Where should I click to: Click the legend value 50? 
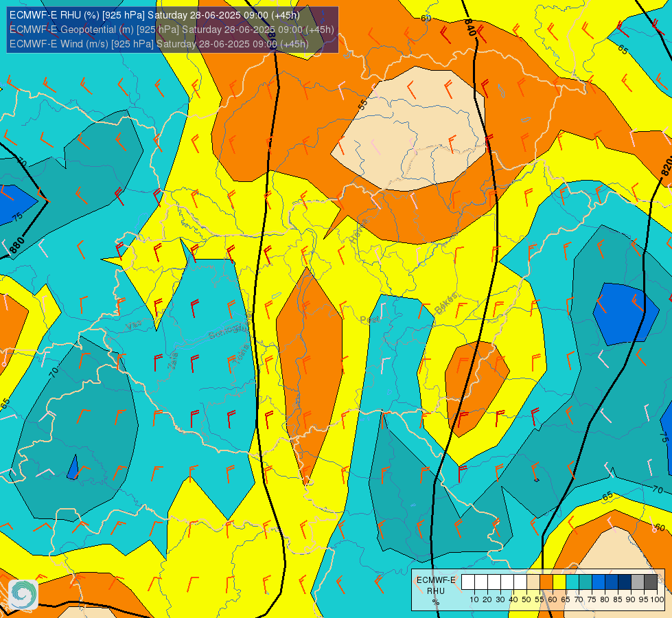click(526, 599)
